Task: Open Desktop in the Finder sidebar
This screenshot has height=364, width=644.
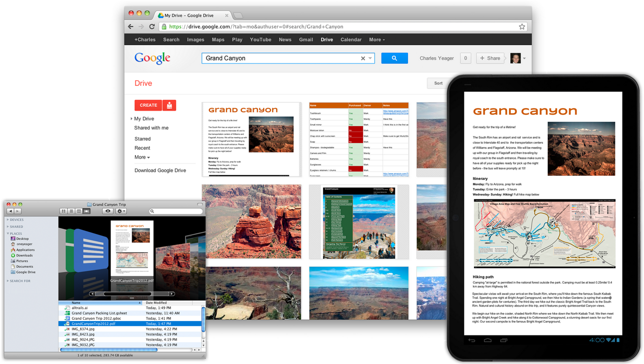Action: [20, 239]
